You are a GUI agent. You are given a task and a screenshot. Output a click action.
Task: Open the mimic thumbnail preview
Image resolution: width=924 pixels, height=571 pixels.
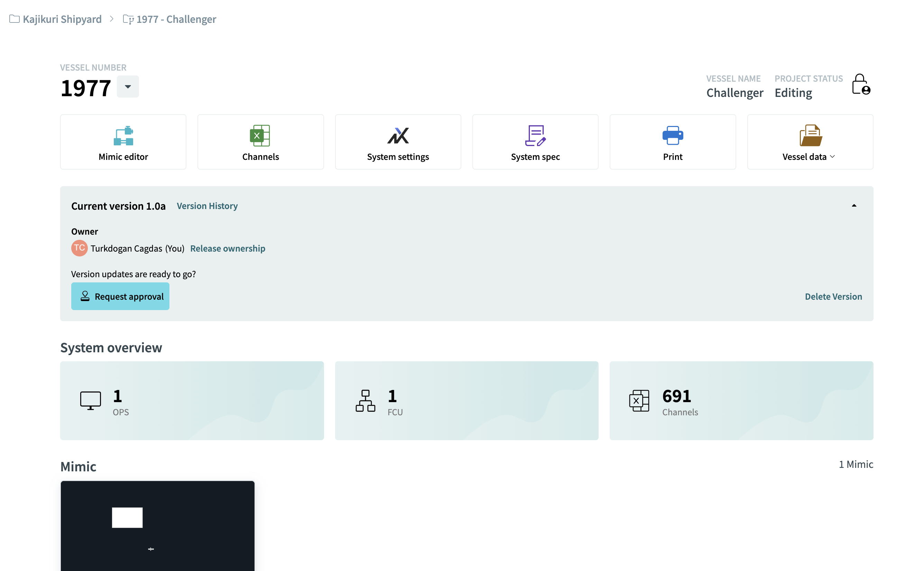(x=157, y=526)
